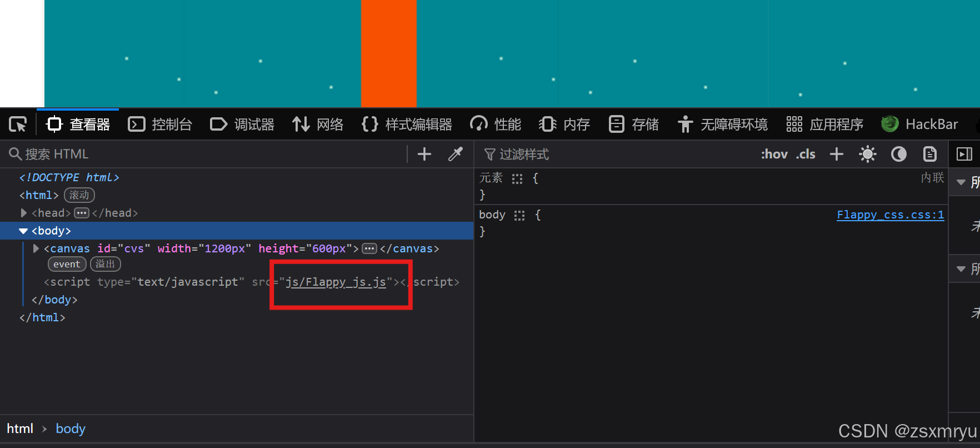980x448 pixels.
Task: Open the HackBar tab
Action: point(920,124)
